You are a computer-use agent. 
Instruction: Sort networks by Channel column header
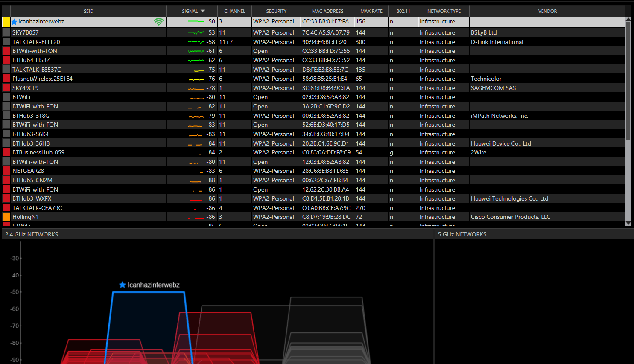234,11
